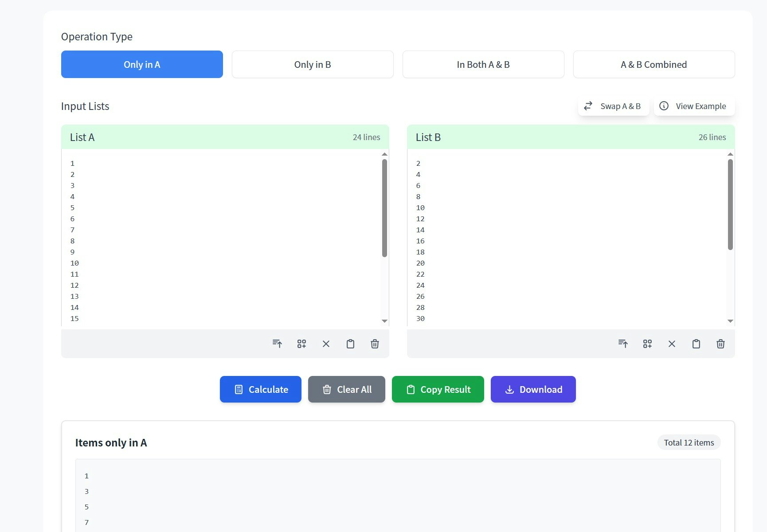The width and height of the screenshot is (767, 532).
Task: Click List A scrollbar up arrow
Action: (x=384, y=154)
